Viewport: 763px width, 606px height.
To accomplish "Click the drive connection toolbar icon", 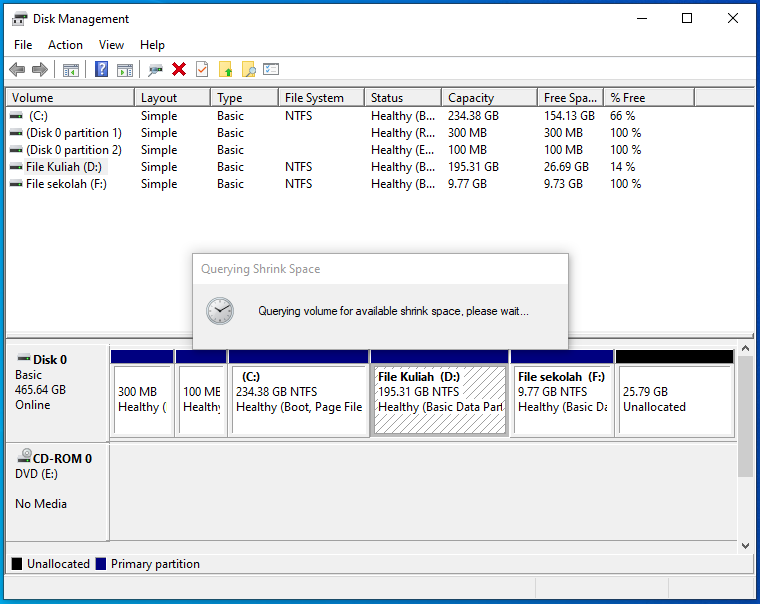I will pos(155,70).
